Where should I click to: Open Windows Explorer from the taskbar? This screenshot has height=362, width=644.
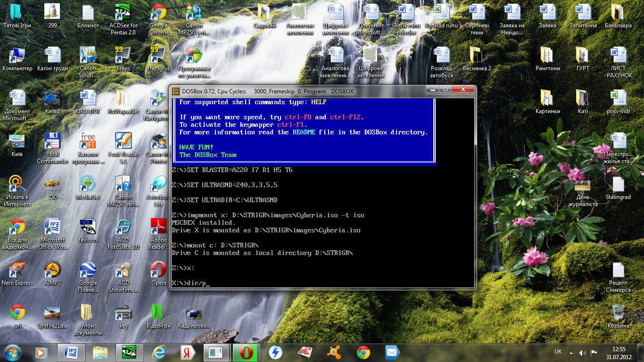point(100,352)
